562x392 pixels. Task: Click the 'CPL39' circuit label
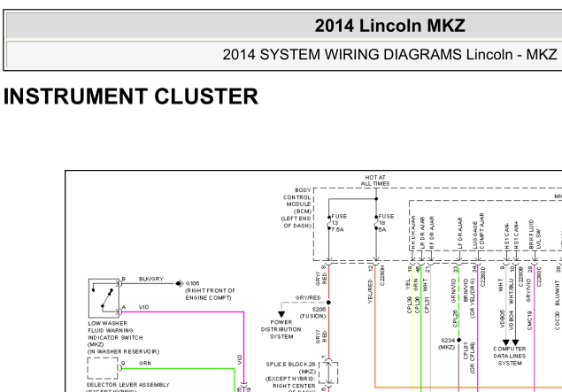pyautogui.click(x=409, y=305)
